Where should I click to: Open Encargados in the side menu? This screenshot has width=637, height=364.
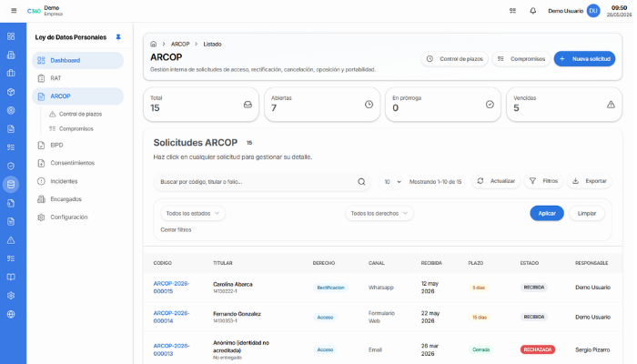click(78, 199)
